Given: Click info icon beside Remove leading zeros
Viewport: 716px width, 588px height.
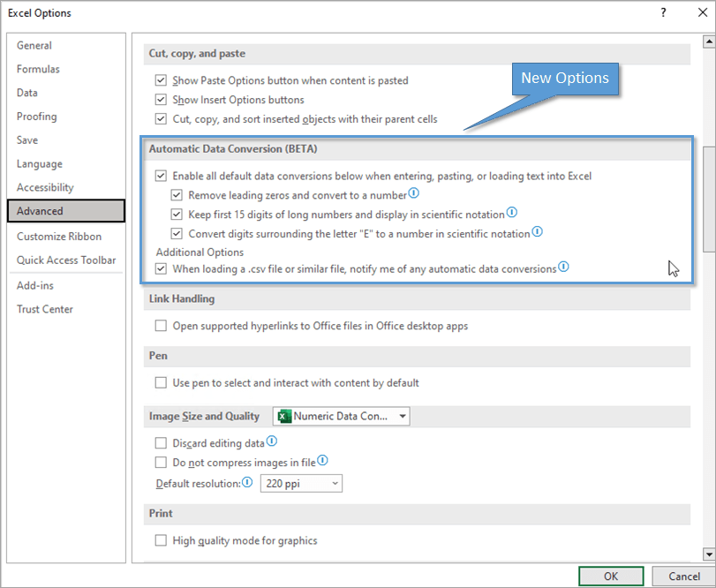Looking at the screenshot, I should point(413,193).
